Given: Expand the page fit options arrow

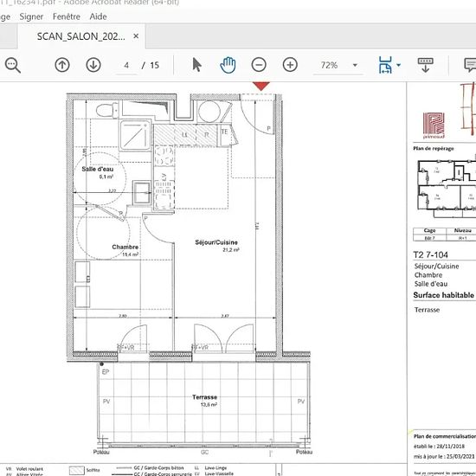Looking at the screenshot, I should [x=399, y=65].
